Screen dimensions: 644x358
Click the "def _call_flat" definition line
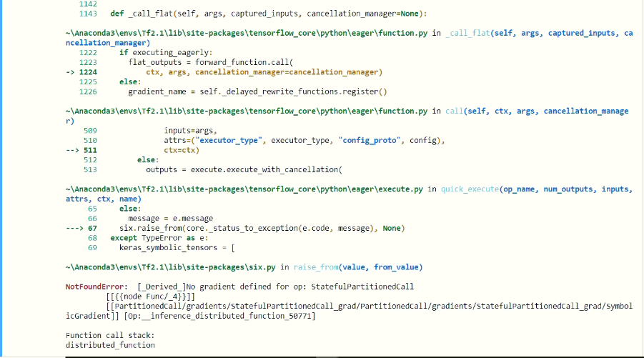tap(269, 14)
